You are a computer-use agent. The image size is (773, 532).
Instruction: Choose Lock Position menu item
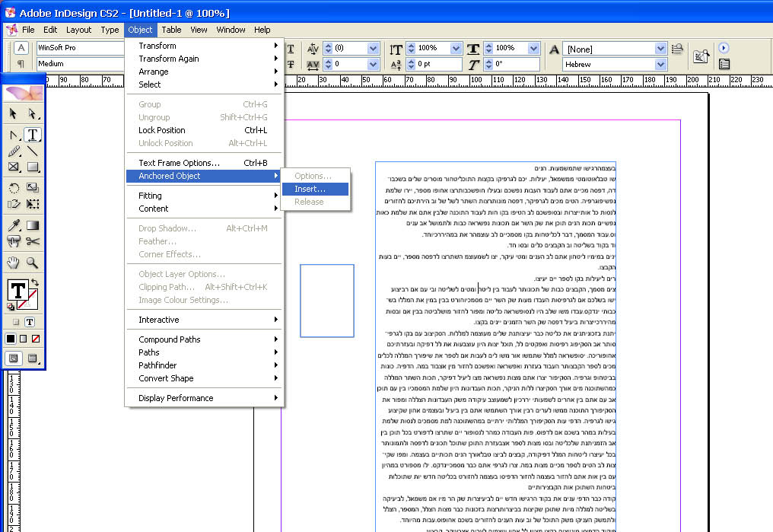(205, 130)
